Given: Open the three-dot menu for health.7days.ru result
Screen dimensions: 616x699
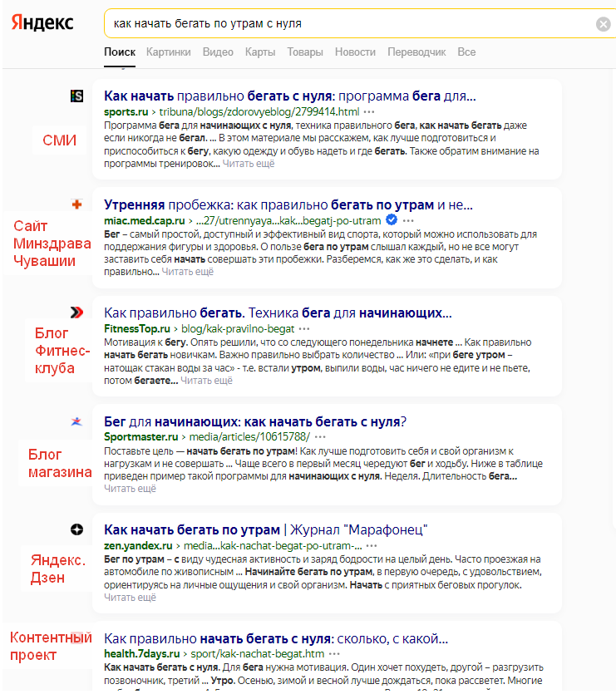Looking at the screenshot, I should [x=334, y=654].
